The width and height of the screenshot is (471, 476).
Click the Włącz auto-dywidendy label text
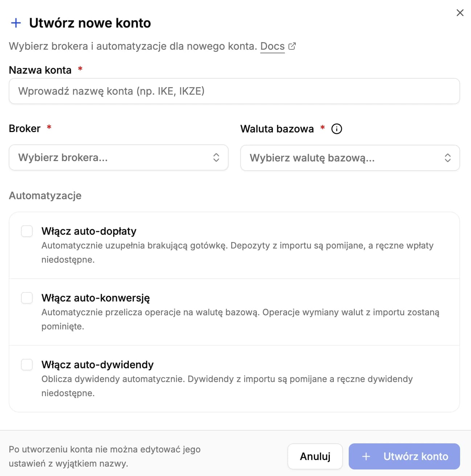point(98,365)
